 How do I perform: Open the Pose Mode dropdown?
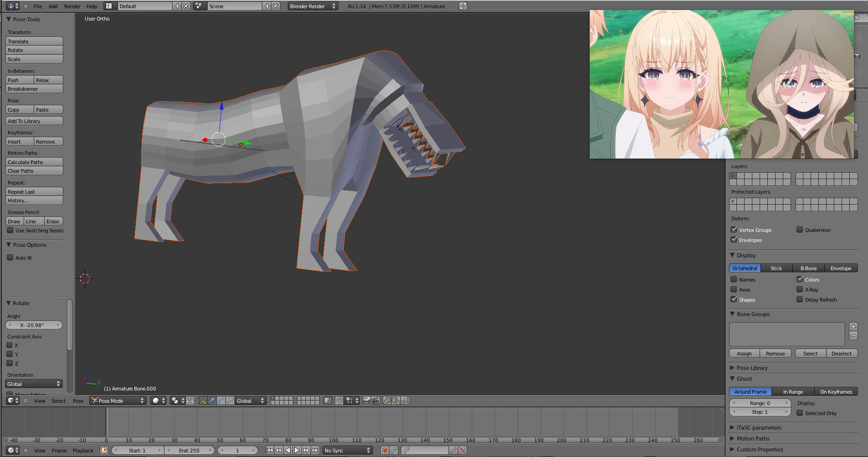[x=117, y=401]
